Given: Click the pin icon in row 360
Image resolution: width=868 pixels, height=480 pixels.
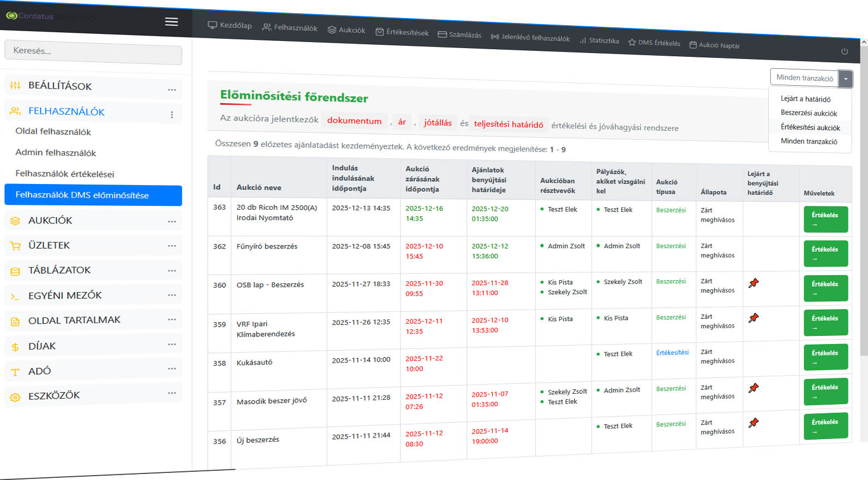Looking at the screenshot, I should (753, 283).
